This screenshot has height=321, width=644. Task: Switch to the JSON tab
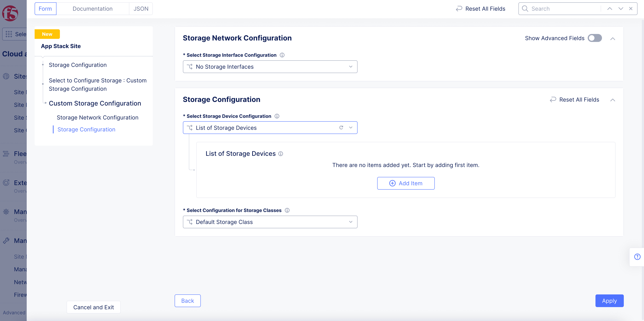tap(141, 9)
